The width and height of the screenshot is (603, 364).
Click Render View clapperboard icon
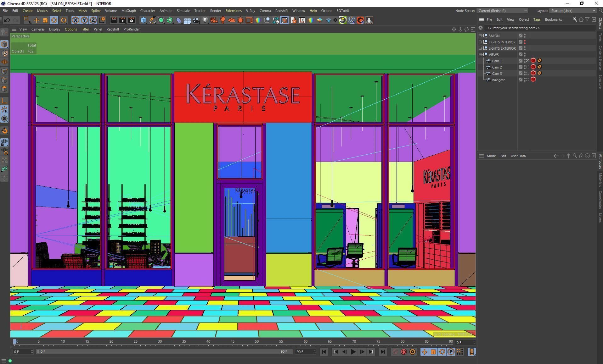pyautogui.click(x=114, y=20)
